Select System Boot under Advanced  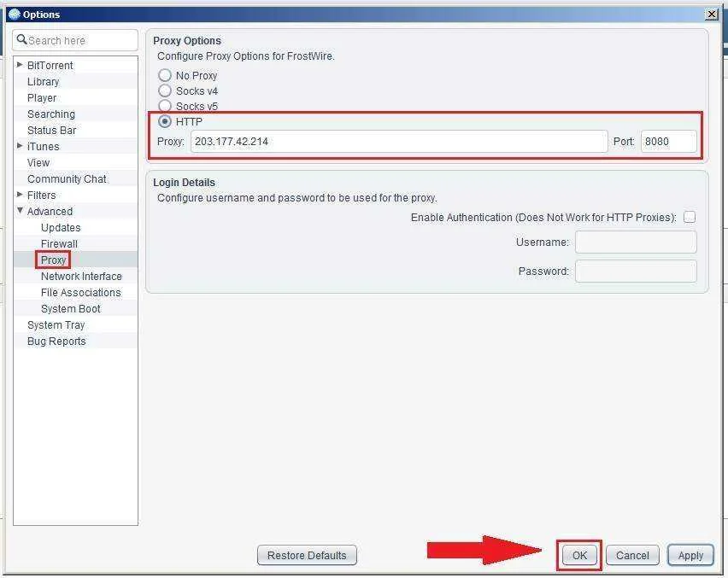point(71,309)
